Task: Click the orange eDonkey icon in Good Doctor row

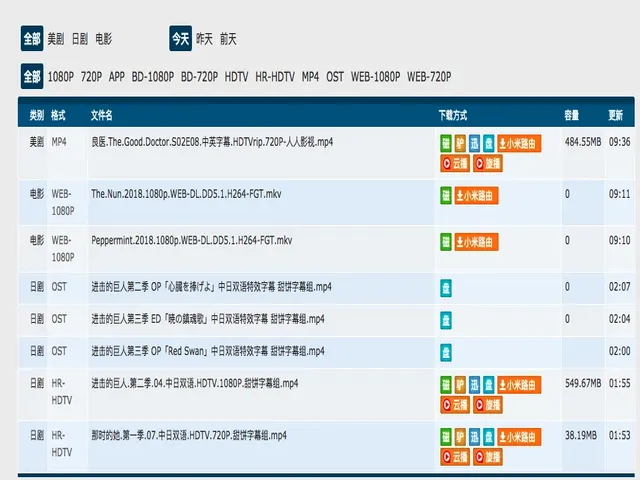Action: [460, 143]
